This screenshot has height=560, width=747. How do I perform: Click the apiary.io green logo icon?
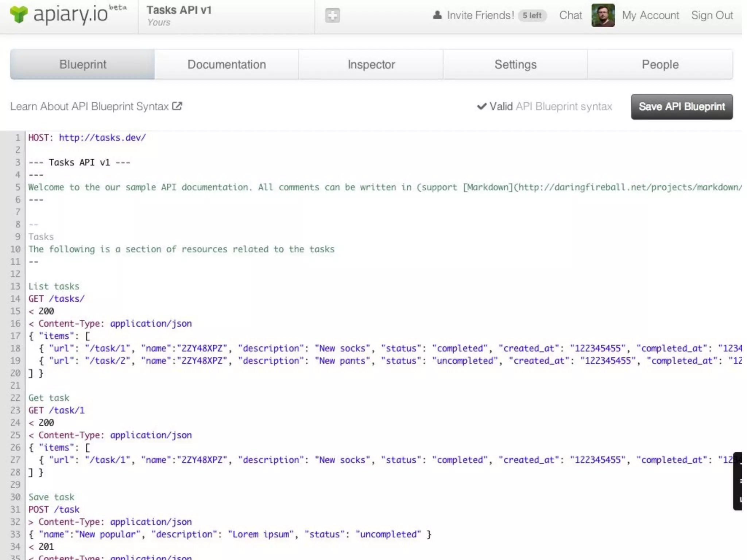(x=19, y=15)
